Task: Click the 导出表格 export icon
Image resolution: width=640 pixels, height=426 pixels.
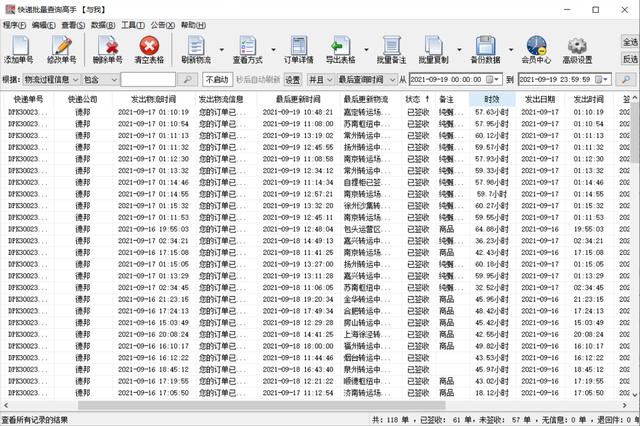Action: pos(340,49)
